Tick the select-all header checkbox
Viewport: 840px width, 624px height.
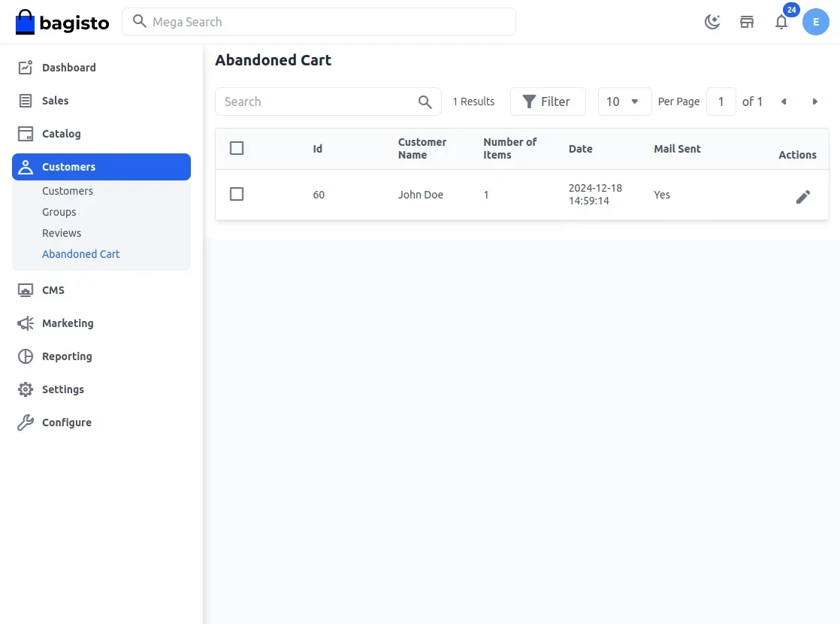click(236, 148)
